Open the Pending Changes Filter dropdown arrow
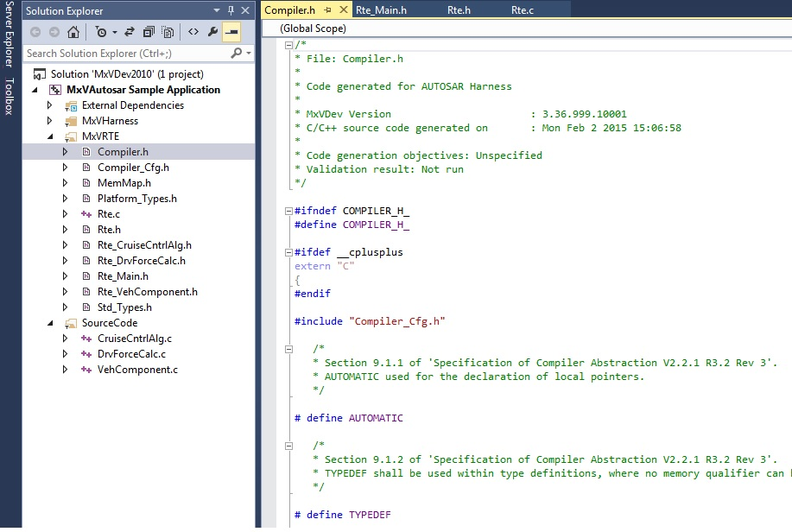This screenshot has width=792, height=532. point(115,33)
